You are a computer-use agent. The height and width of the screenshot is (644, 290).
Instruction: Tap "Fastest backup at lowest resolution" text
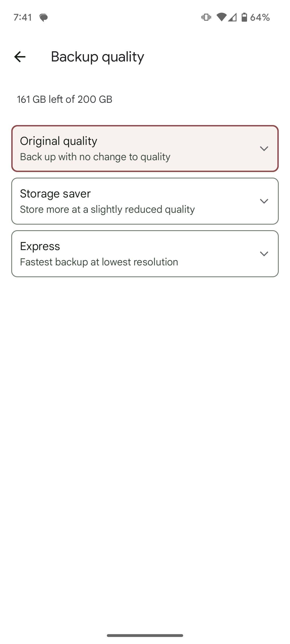coord(99,262)
